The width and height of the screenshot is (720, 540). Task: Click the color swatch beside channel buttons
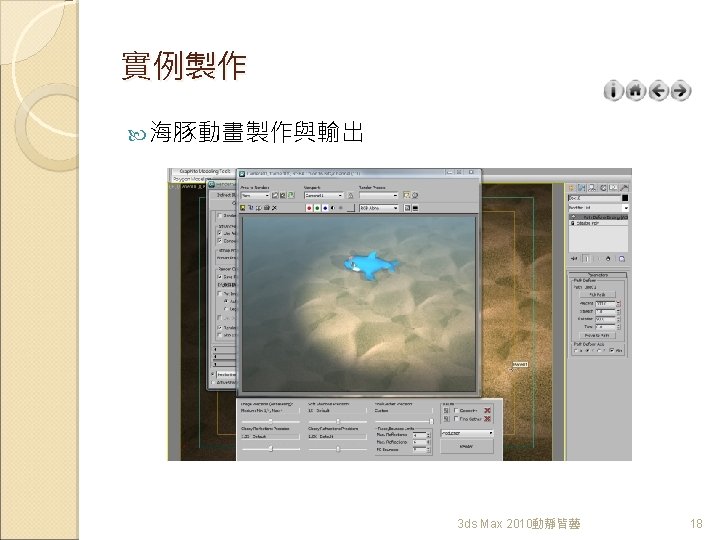351,208
